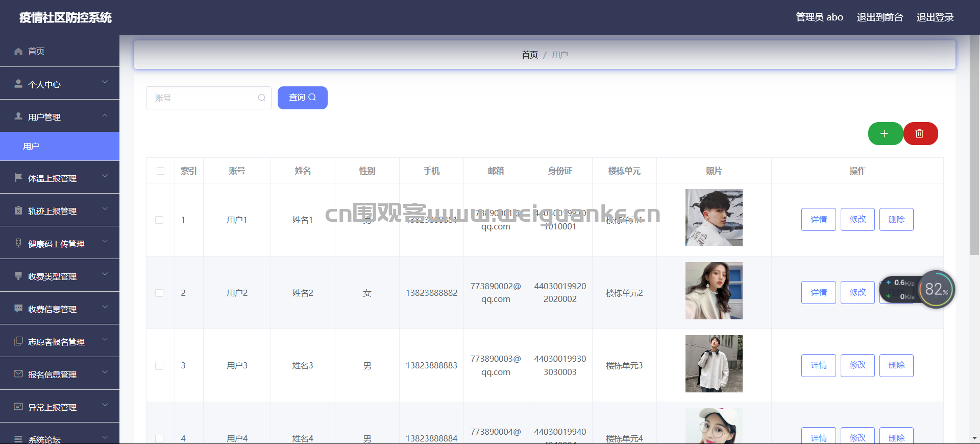This screenshot has width=980, height=444.
Task: Check the row checkbox for 用户1
Action: [159, 220]
